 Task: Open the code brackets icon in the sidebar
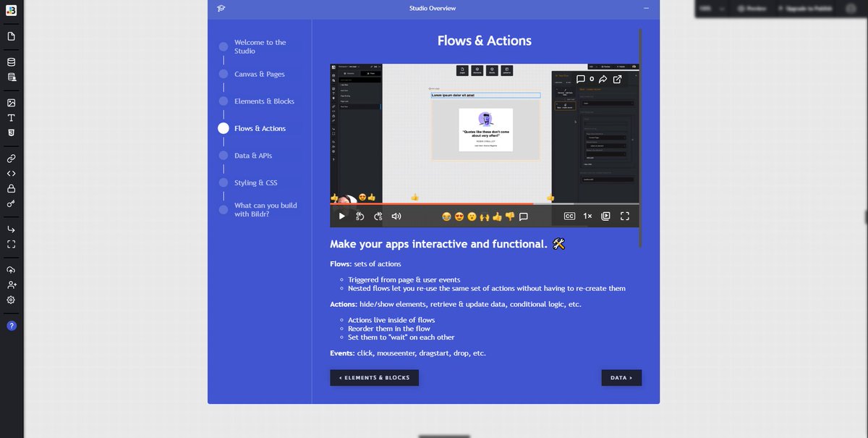click(x=11, y=174)
